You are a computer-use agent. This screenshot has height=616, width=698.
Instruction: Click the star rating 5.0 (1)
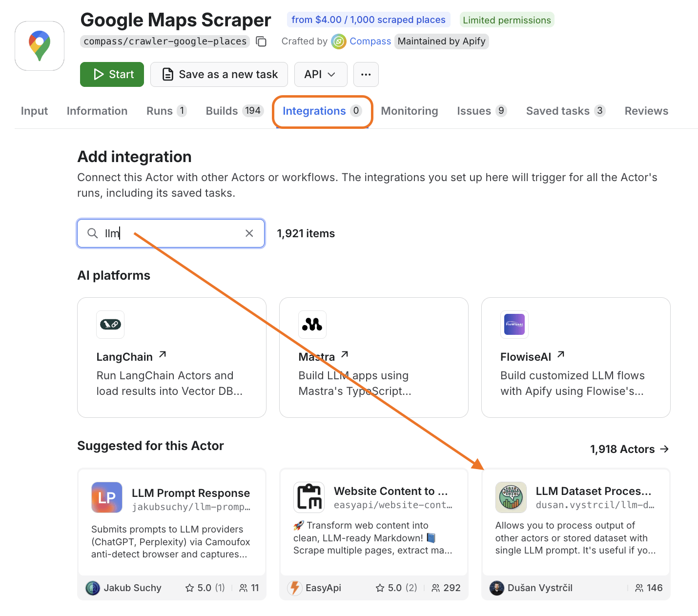point(205,588)
